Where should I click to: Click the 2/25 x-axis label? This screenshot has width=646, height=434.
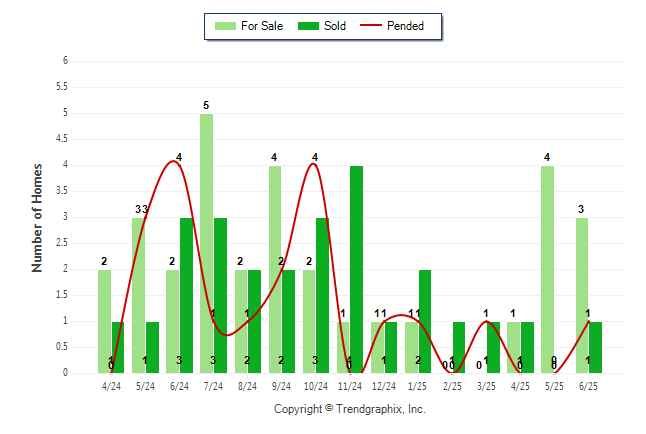tap(452, 386)
